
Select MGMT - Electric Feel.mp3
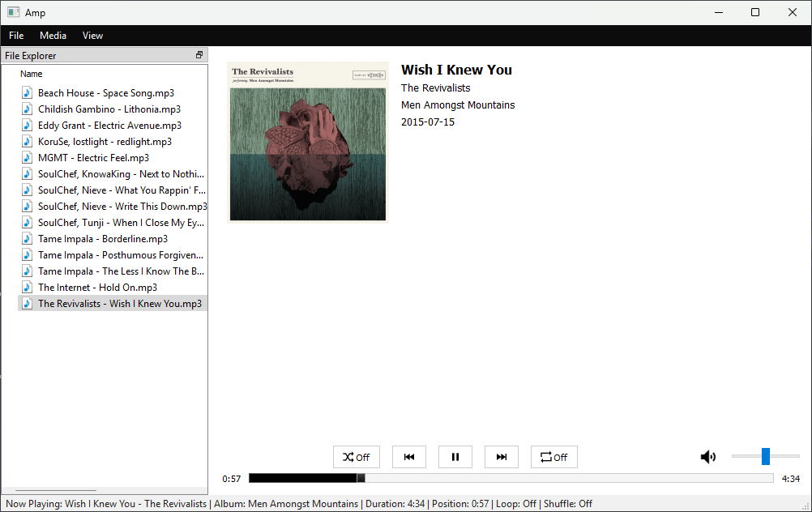[x=113, y=157]
